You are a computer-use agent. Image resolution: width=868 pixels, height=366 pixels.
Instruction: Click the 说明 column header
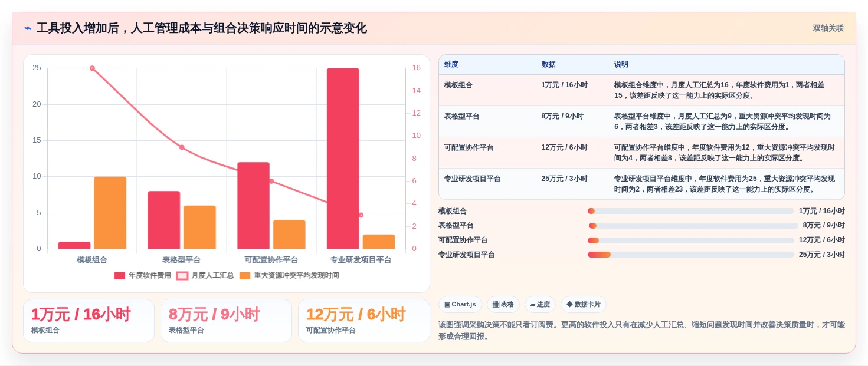(726, 65)
